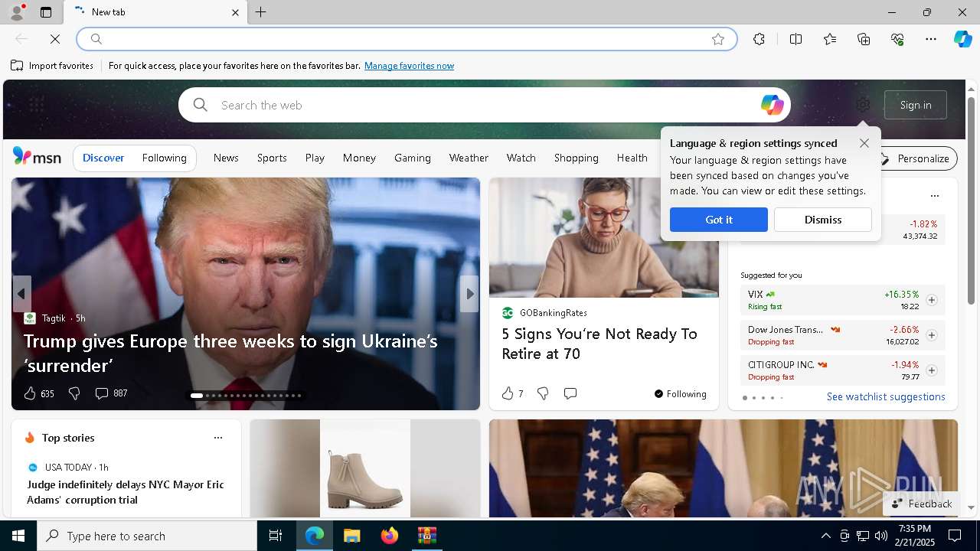The width and height of the screenshot is (980, 551).
Task: Open See watchlist suggestions link
Action: [x=886, y=396]
